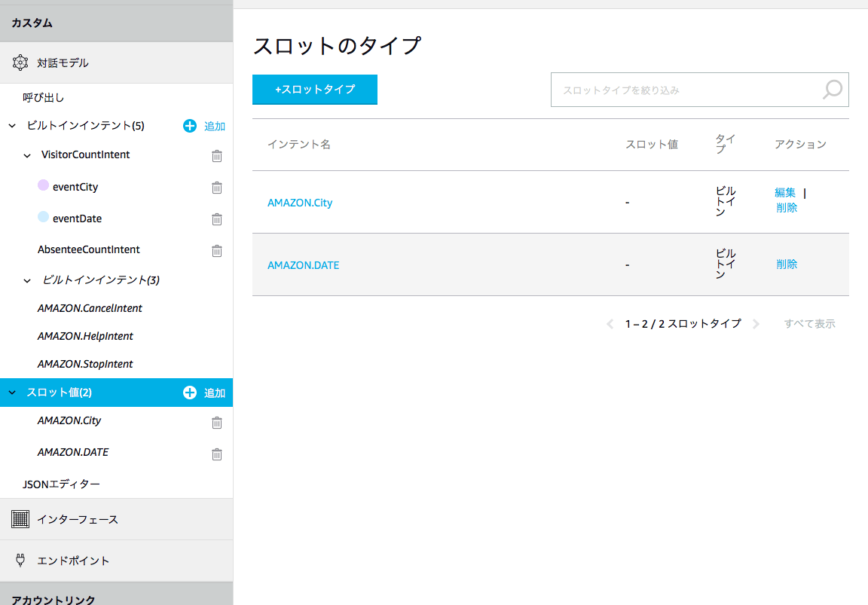The width and height of the screenshot is (868, 605).
Task: Delete eventCity slot with trash icon
Action: 217,187
